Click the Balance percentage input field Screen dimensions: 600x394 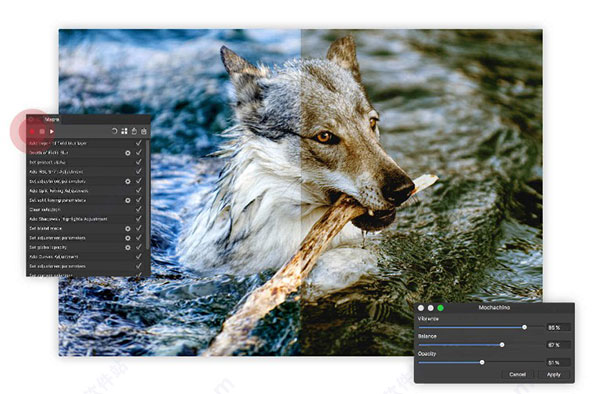coord(558,345)
